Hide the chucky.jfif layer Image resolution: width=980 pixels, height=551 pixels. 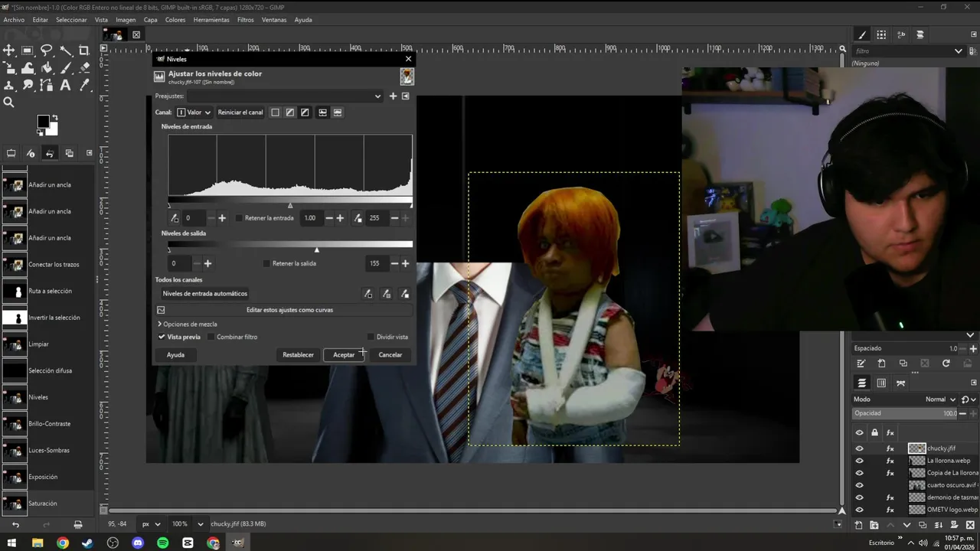pyautogui.click(x=859, y=448)
